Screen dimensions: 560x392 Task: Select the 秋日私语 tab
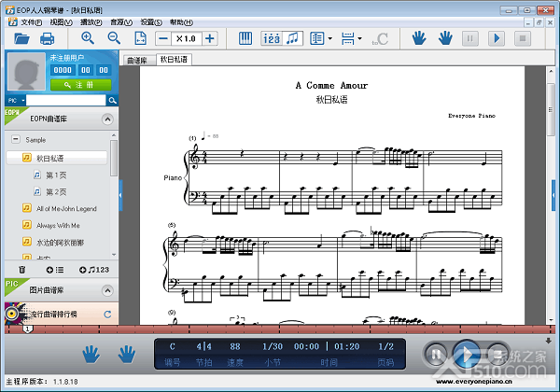click(174, 59)
